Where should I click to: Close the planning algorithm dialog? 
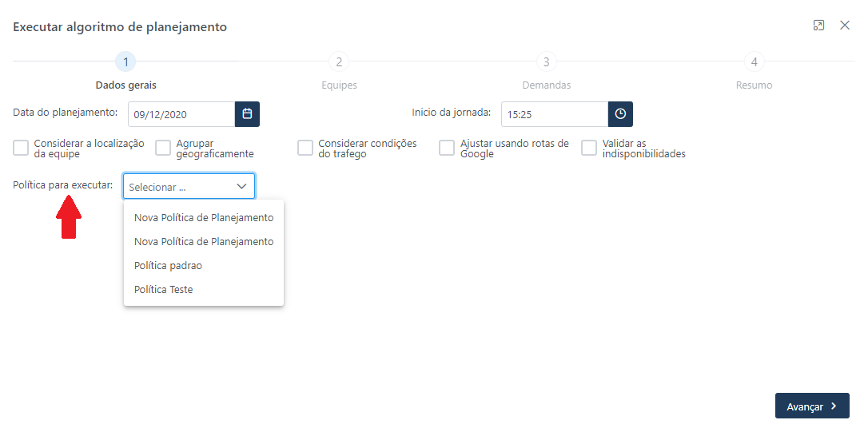pos(845,26)
